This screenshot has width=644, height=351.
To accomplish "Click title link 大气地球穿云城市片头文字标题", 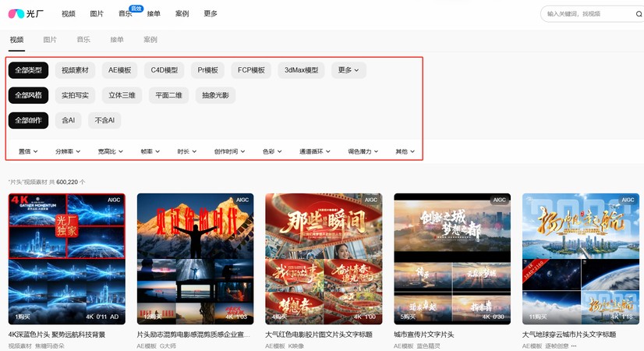I will (569, 335).
